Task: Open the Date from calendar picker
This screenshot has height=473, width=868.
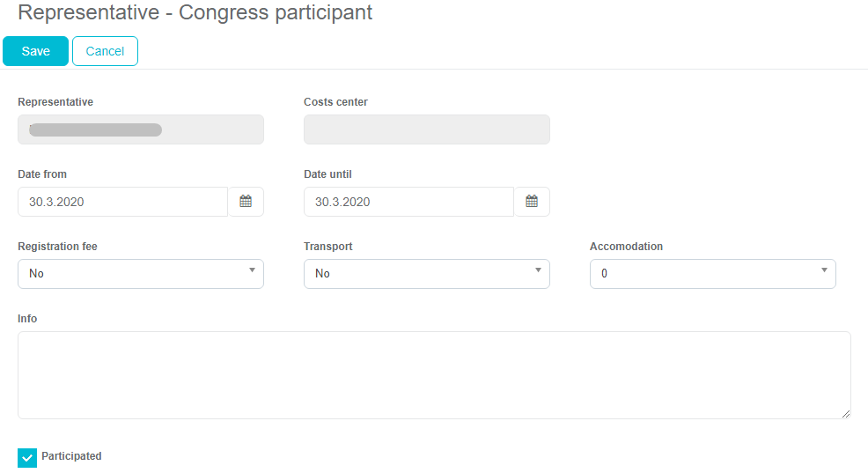Action: (246, 202)
